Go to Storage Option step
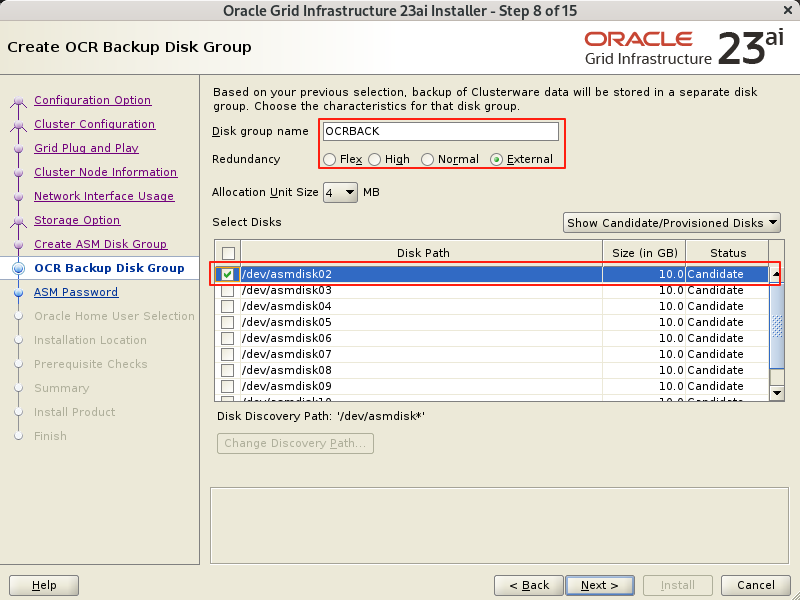This screenshot has height=600, width=800. pos(77,220)
